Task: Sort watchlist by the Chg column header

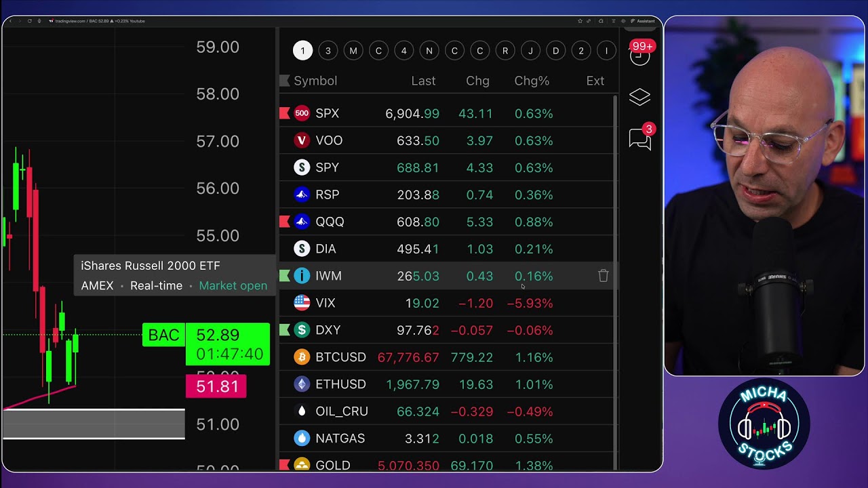Action: (477, 81)
